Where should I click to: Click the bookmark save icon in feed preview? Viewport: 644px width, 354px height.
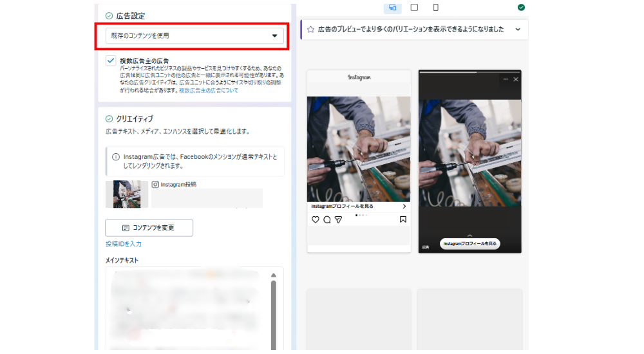[403, 219]
